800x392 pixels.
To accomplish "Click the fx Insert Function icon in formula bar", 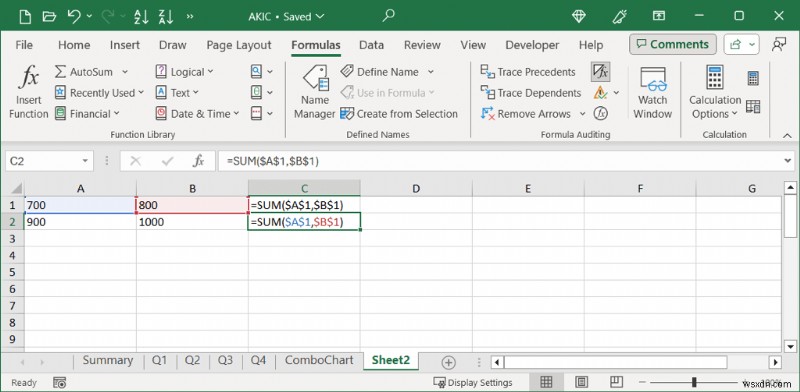I will 198,161.
